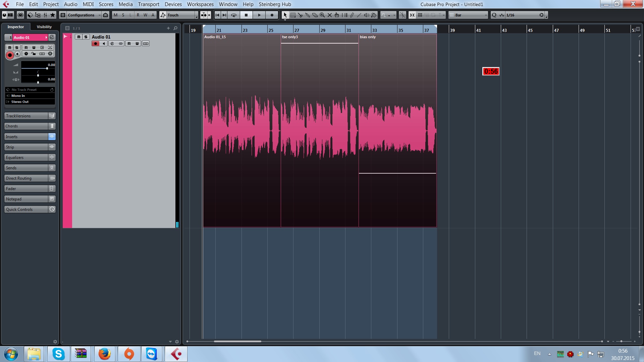This screenshot has height=362, width=644.
Task: Select the Erase tool
Action: pyautogui.click(x=315, y=15)
